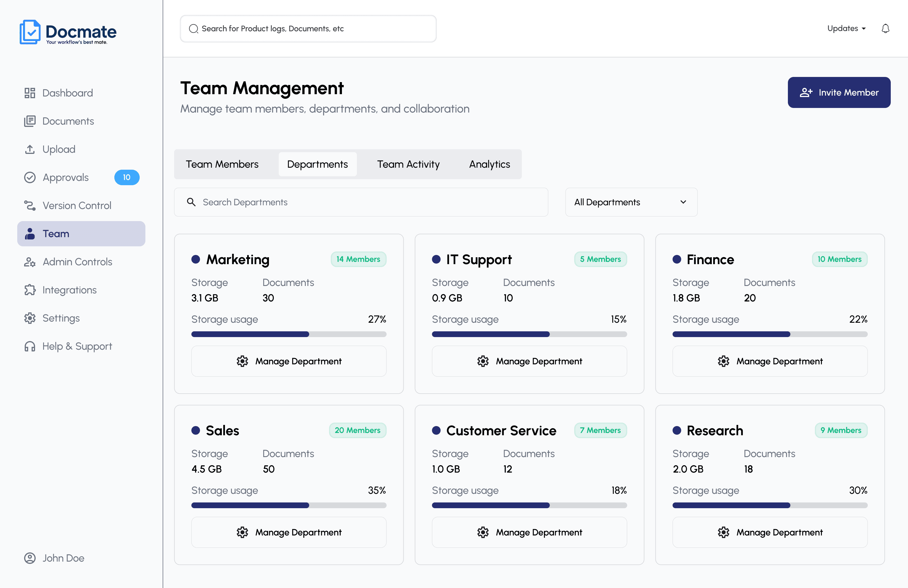Click the John Doe avatar icon
908x588 pixels.
coord(30,558)
